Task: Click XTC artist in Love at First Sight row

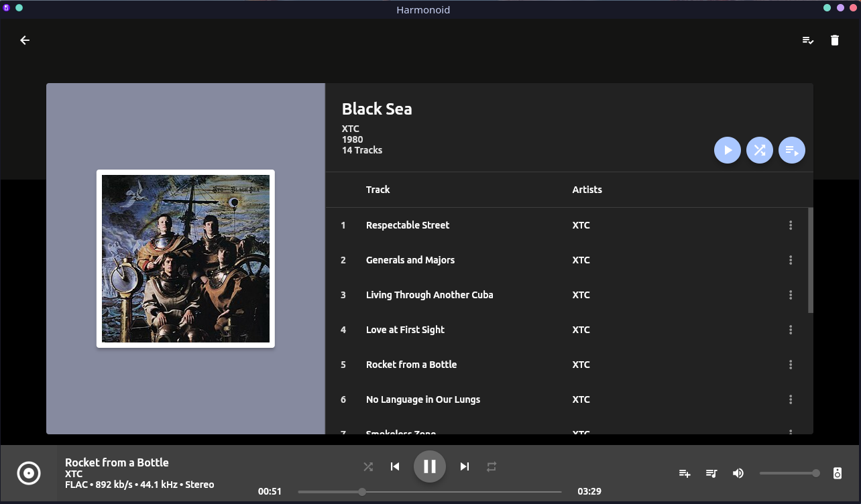Action: 581,330
